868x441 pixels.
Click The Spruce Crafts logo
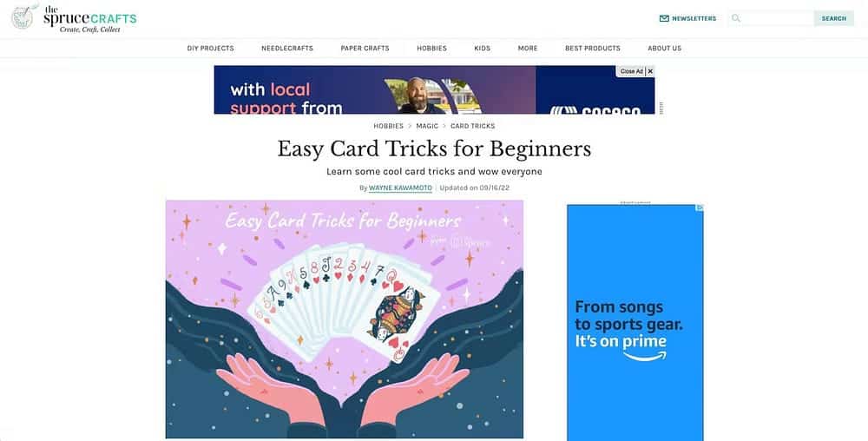click(74, 17)
